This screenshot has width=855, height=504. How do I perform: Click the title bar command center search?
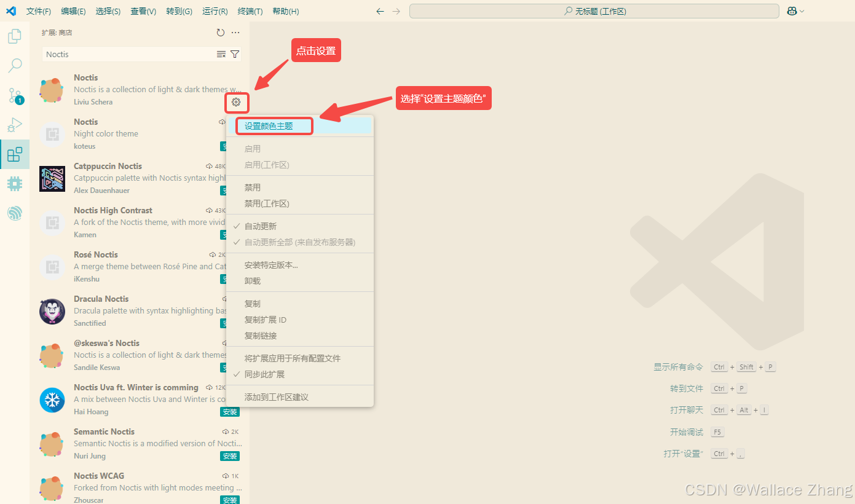(594, 11)
